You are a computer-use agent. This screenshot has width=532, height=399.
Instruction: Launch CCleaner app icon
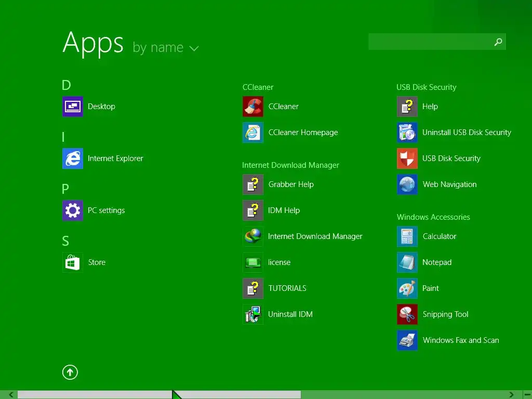tap(253, 107)
